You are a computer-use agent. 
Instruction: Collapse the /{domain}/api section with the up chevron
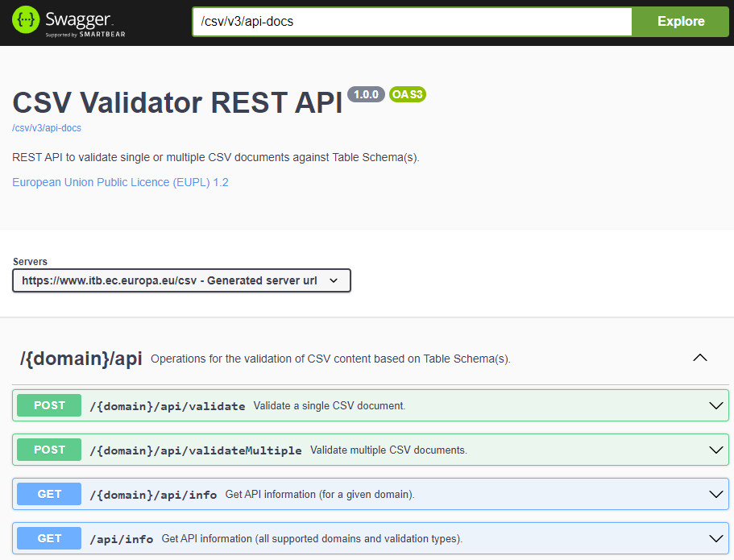(x=700, y=359)
